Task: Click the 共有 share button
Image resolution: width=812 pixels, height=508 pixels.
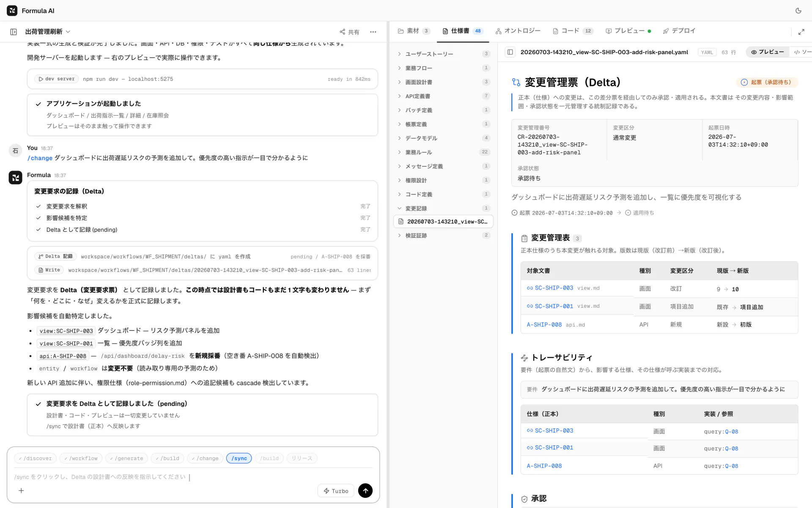Action: pyautogui.click(x=349, y=32)
